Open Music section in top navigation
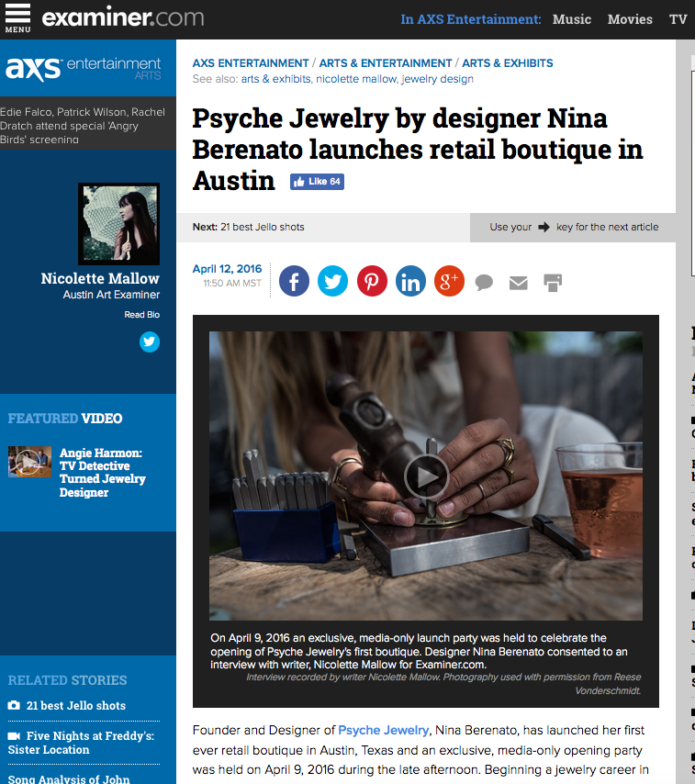Image resolution: width=695 pixels, height=784 pixels. point(571,19)
